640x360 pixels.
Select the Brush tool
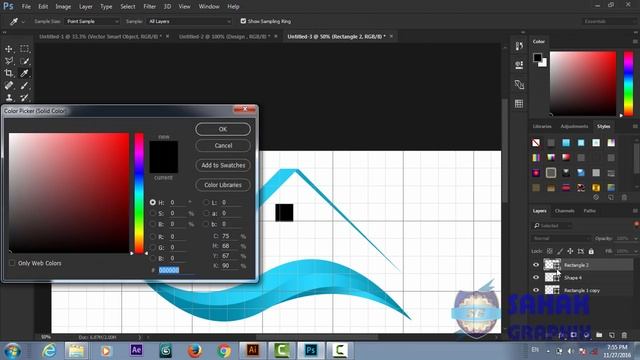pyautogui.click(x=24, y=86)
